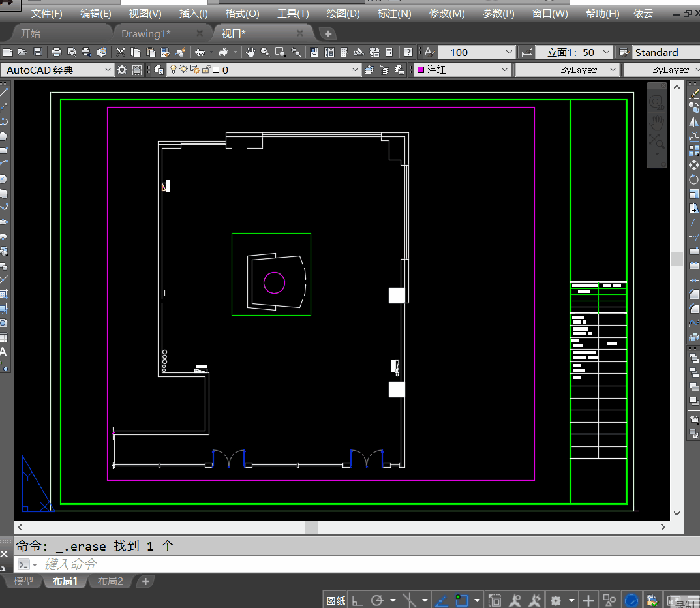Open Plot Preview from the toolbar

click(x=71, y=52)
